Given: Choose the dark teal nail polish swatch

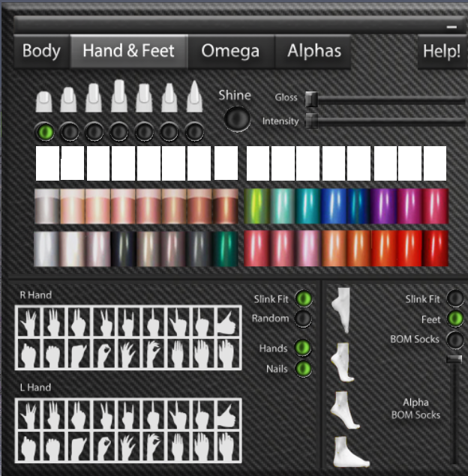Looking at the screenshot, I should tap(225, 249).
